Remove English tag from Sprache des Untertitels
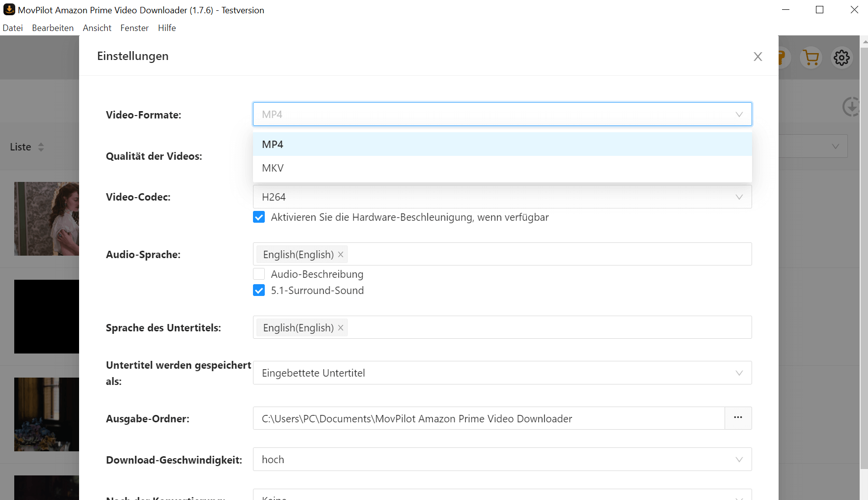The image size is (868, 500). (x=340, y=327)
